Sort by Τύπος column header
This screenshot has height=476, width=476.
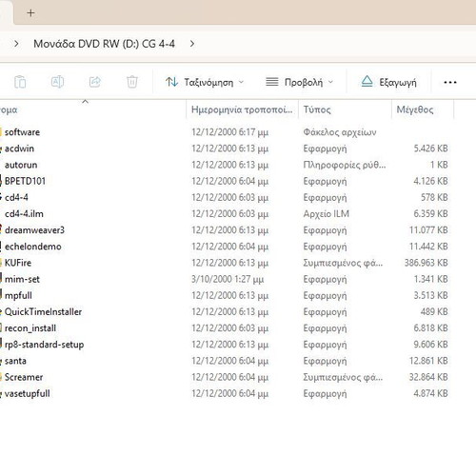coord(345,109)
